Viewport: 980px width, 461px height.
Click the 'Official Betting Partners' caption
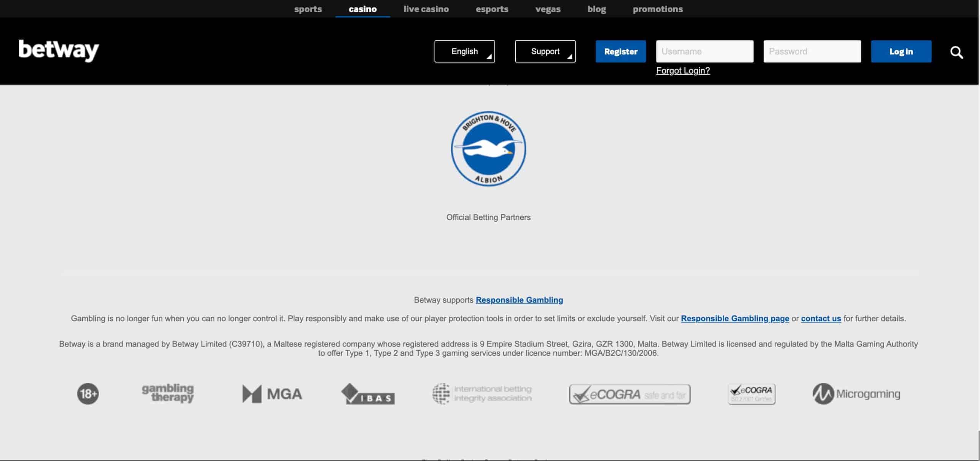tap(488, 217)
